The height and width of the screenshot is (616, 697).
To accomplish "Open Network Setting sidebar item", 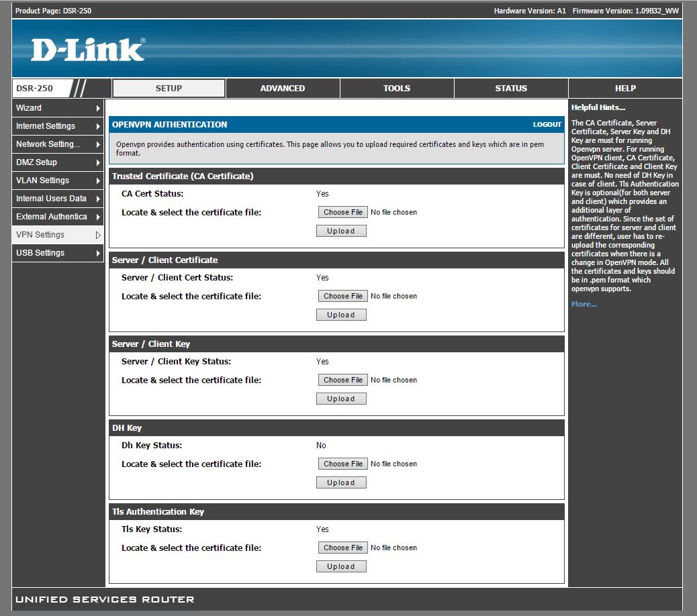I will point(58,144).
